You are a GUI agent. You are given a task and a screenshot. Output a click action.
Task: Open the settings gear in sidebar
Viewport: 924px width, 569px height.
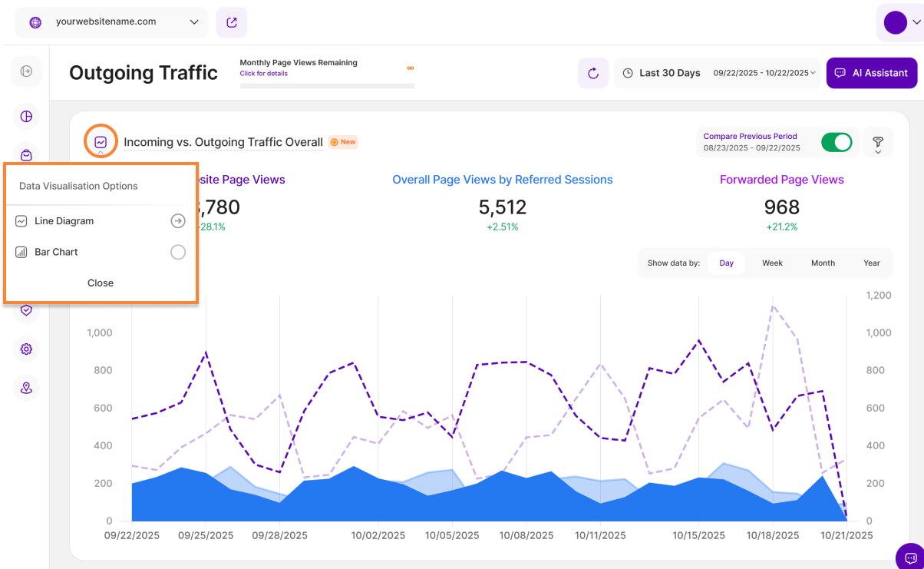pyautogui.click(x=26, y=349)
